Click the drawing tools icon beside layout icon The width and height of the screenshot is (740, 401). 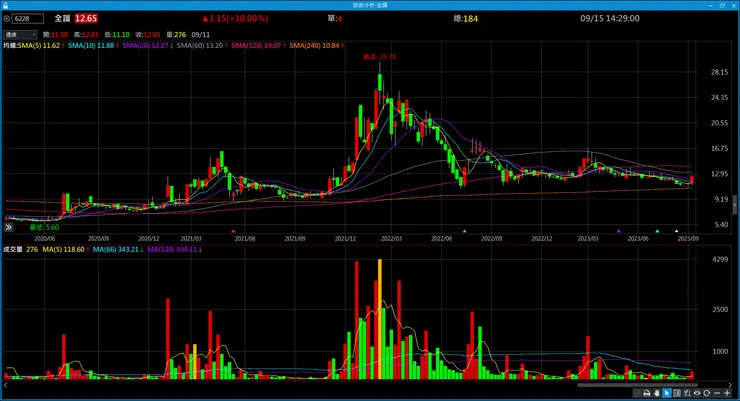(x=687, y=393)
